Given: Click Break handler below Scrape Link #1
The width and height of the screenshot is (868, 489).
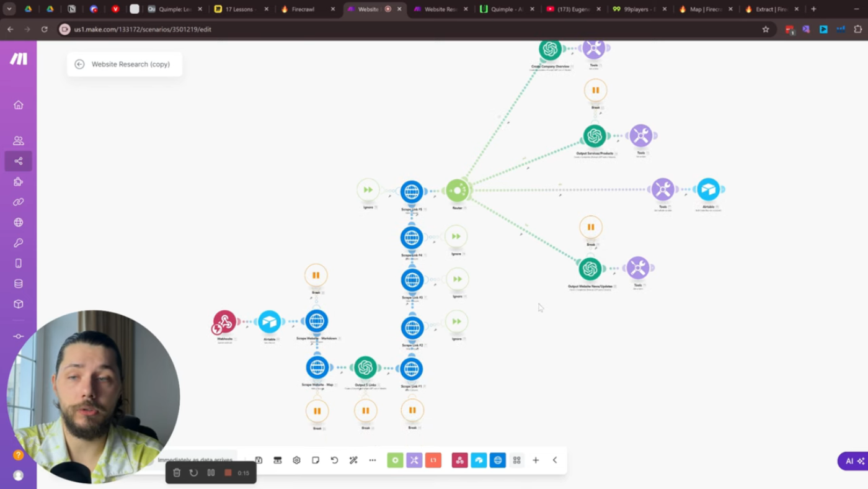Looking at the screenshot, I should tap(412, 410).
